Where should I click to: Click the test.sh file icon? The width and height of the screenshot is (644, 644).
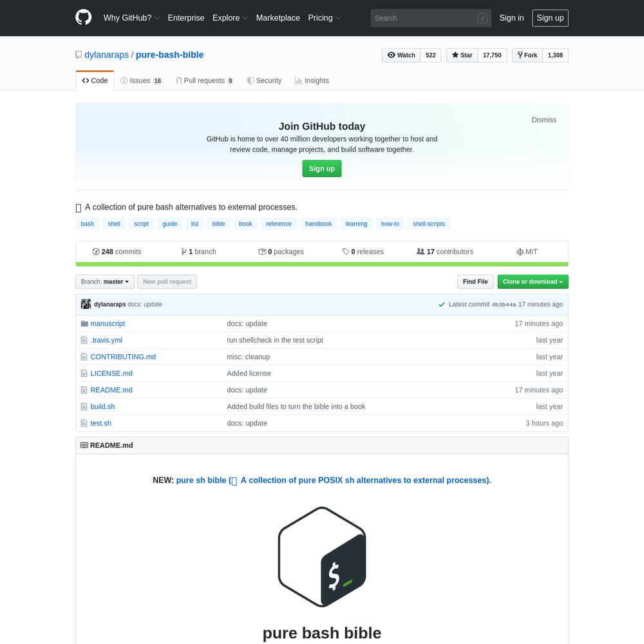click(84, 423)
